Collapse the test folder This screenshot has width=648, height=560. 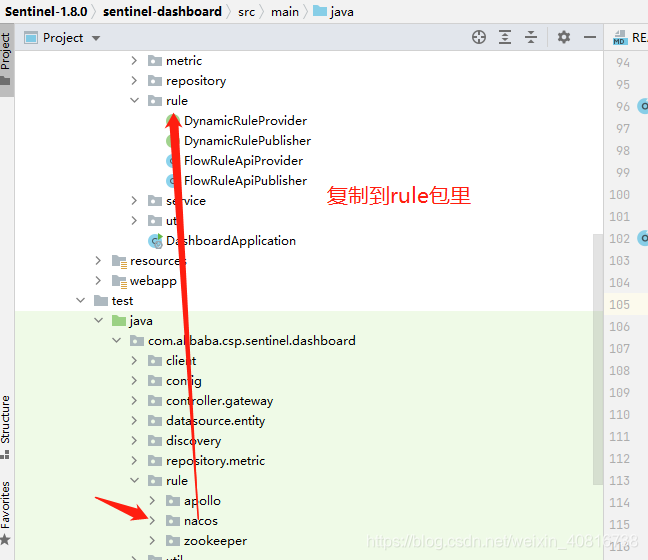(x=81, y=300)
